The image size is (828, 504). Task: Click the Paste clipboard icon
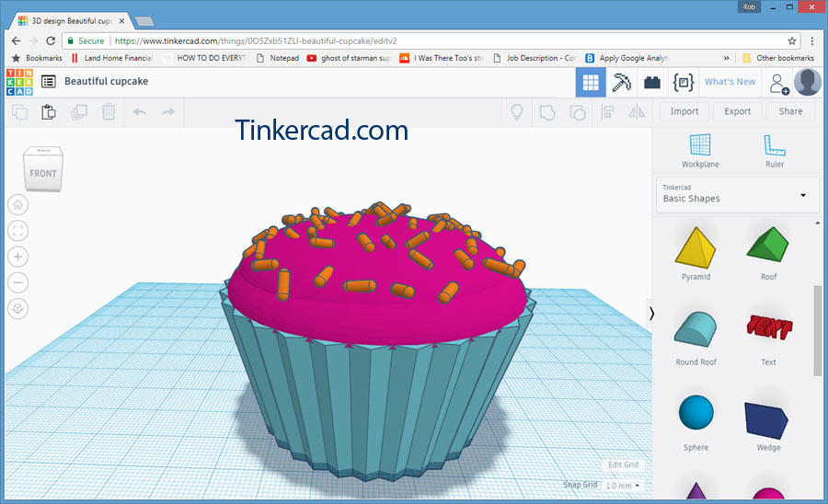click(x=49, y=112)
